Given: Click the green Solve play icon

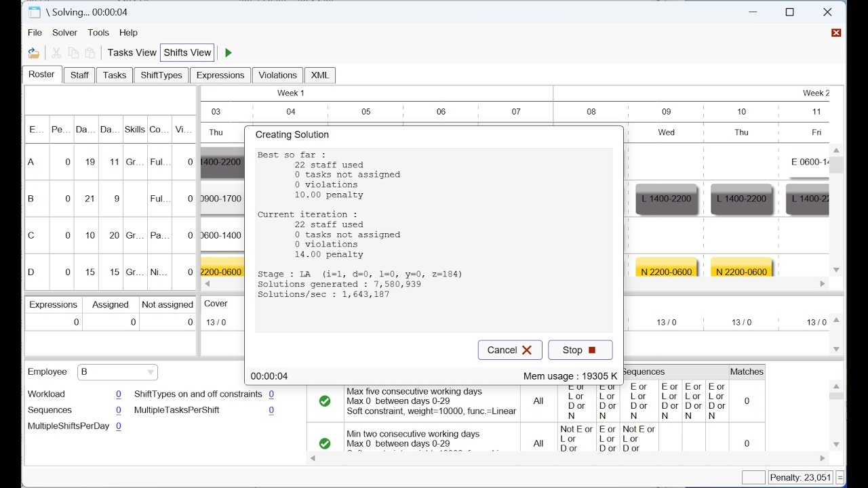Looking at the screenshot, I should point(229,53).
